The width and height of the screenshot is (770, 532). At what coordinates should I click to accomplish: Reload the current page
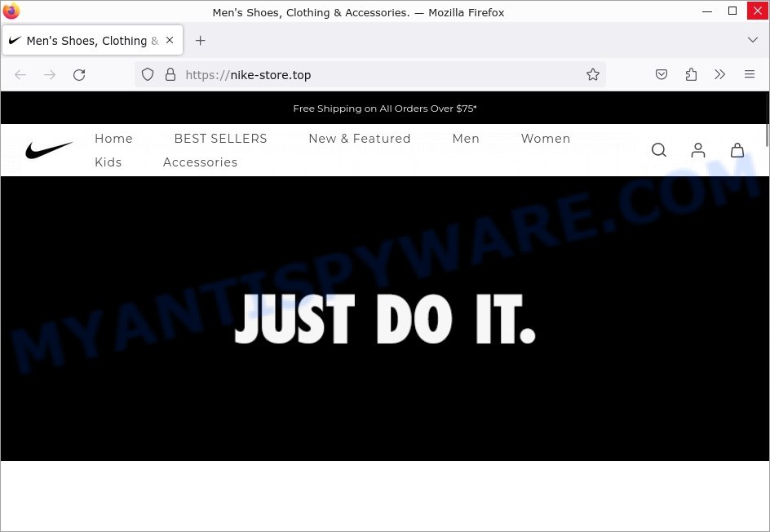[x=79, y=75]
